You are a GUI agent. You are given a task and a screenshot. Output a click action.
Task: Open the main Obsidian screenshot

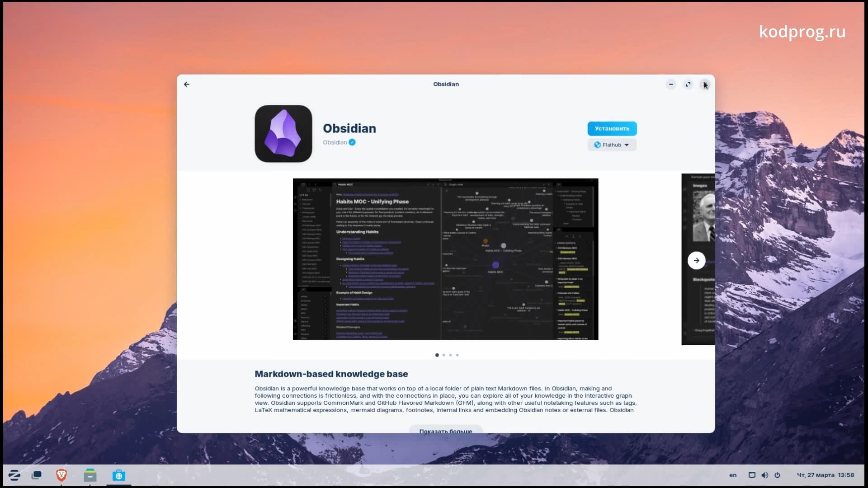coord(445,259)
